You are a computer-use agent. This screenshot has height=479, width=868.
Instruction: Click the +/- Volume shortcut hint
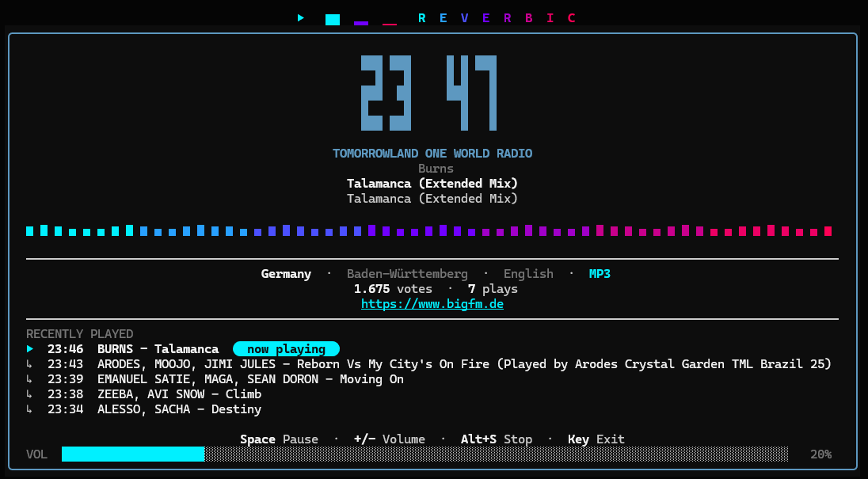point(390,439)
